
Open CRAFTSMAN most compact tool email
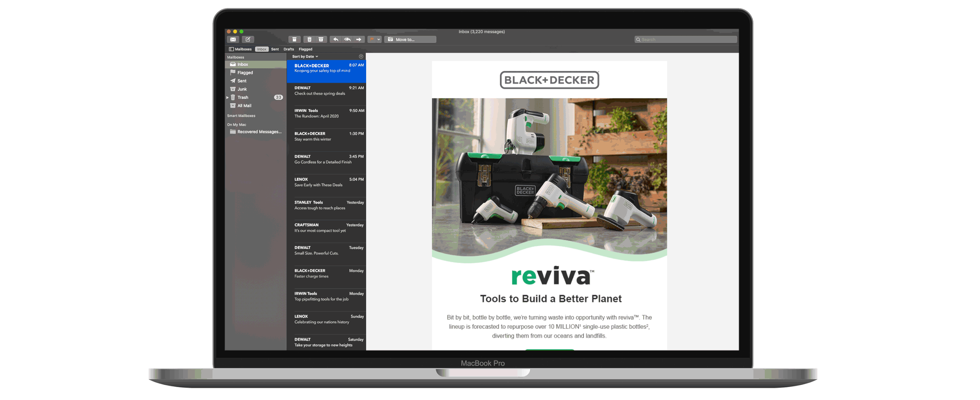pos(326,231)
